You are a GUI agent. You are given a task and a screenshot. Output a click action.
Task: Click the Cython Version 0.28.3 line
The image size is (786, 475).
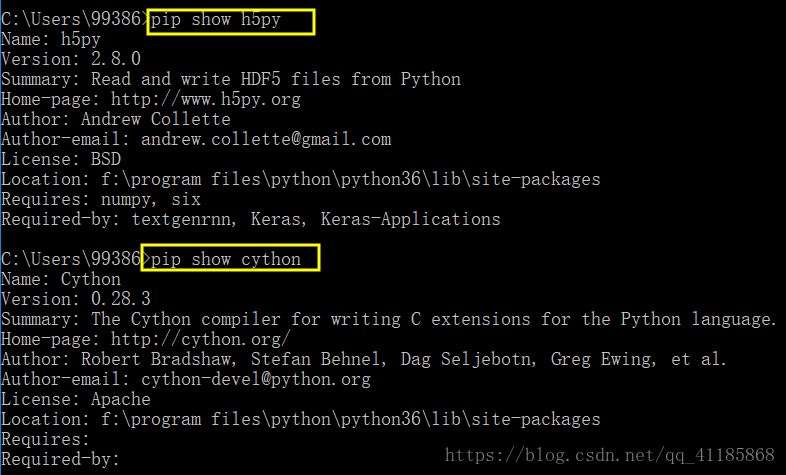(x=76, y=299)
